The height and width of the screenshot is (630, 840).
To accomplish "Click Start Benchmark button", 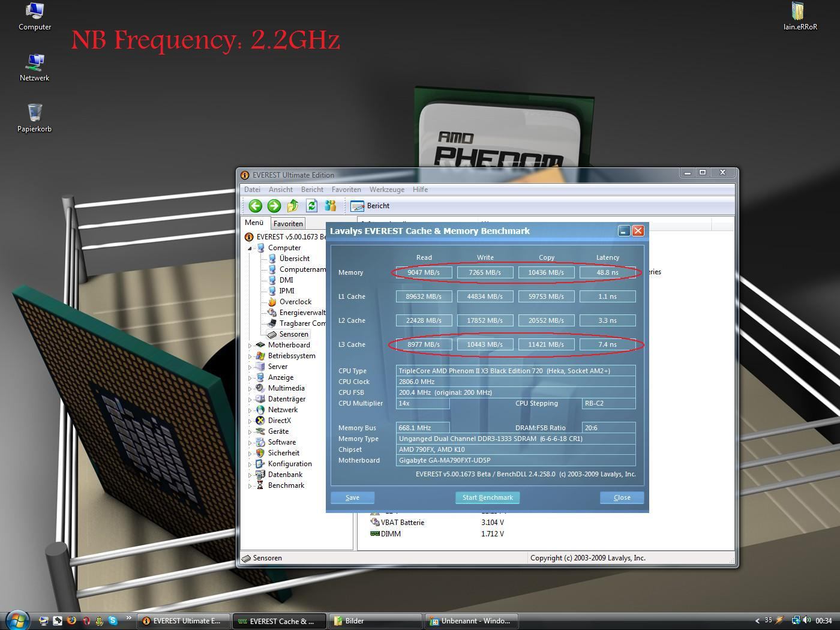I will pos(487,497).
